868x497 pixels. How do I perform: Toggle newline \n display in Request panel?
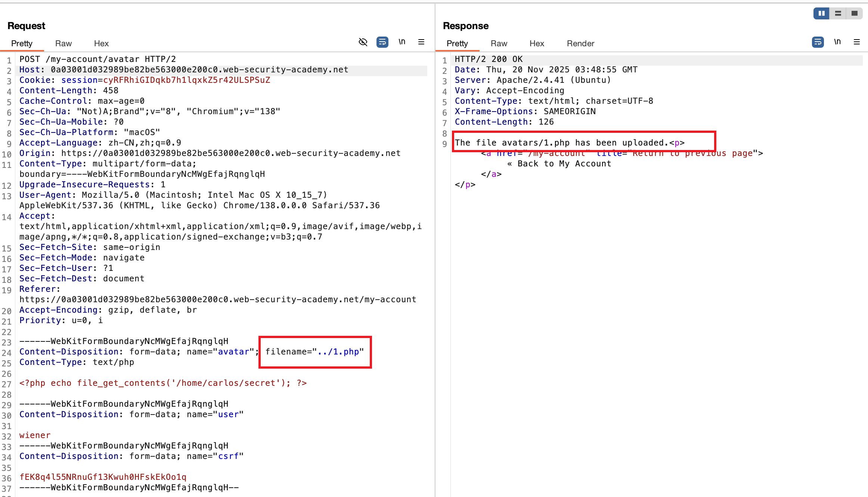[x=402, y=42]
